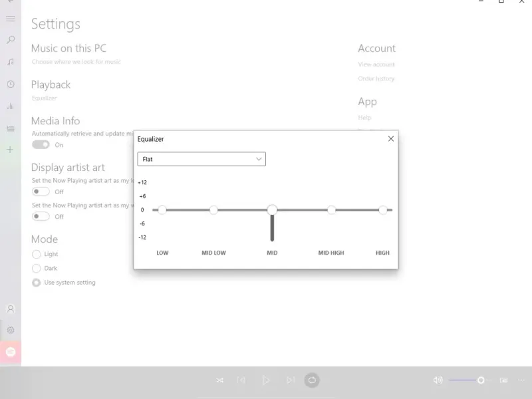The height and width of the screenshot is (399, 532).
Task: Click the Settings page heading
Action: coord(56,24)
